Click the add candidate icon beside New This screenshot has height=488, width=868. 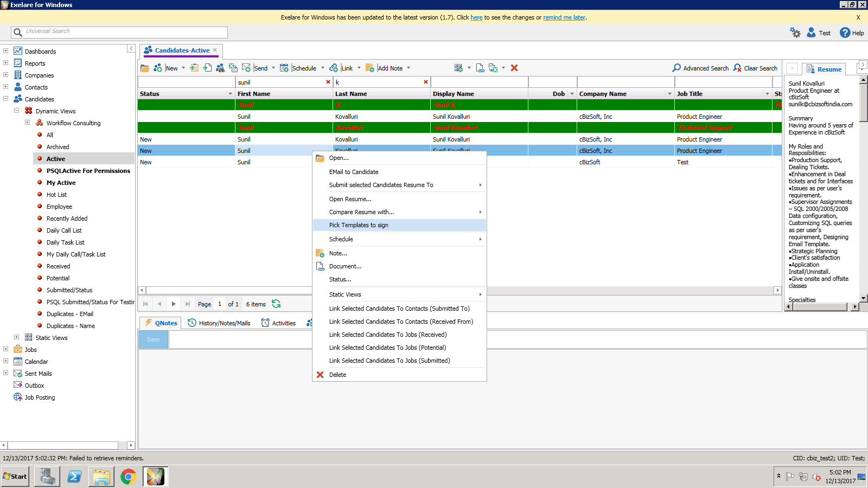[x=158, y=68]
